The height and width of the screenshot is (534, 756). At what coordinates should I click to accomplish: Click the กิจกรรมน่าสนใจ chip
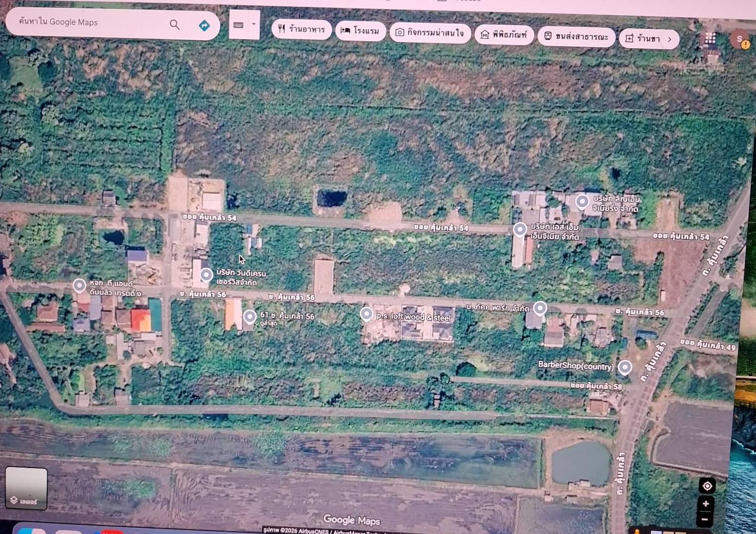pos(430,33)
